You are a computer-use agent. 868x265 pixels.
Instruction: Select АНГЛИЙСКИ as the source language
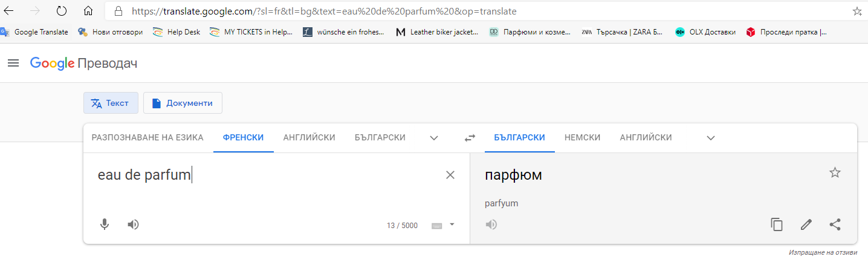pos(309,137)
